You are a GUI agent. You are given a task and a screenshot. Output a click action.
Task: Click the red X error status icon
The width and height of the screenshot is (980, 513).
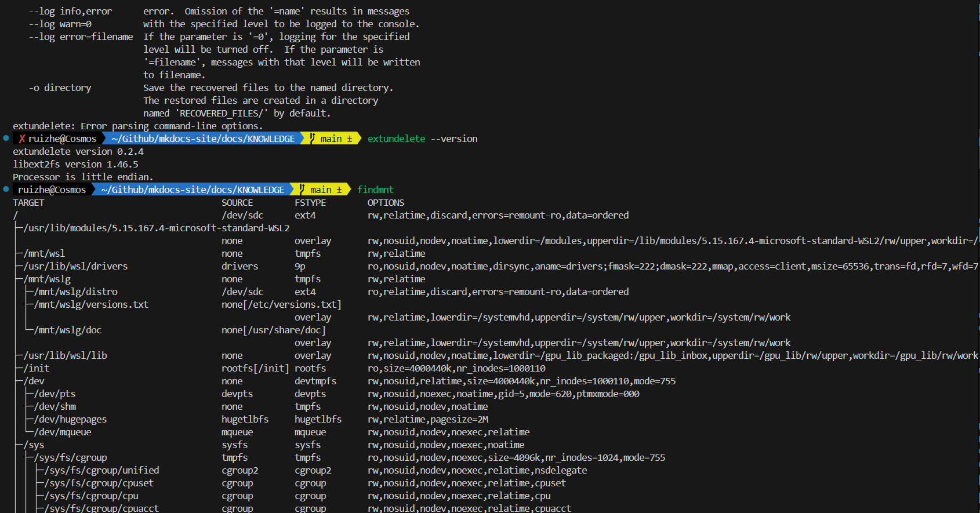pyautogui.click(x=22, y=139)
